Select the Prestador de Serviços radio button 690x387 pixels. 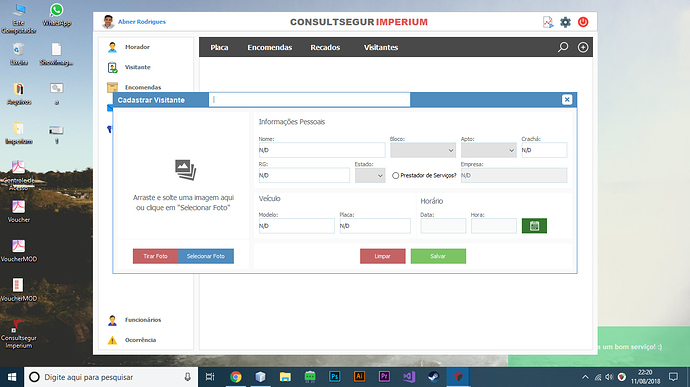[x=396, y=176]
